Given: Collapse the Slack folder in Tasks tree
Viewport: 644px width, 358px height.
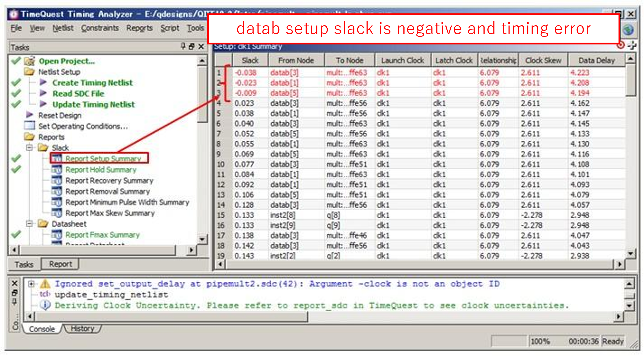Looking at the screenshot, I should (x=29, y=148).
